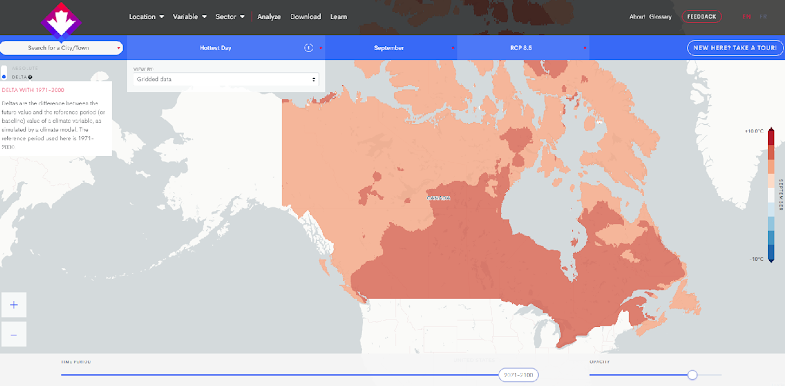The height and width of the screenshot is (386, 785).
Task: Open the Hottest Day variable dropdown
Action: click(215, 48)
